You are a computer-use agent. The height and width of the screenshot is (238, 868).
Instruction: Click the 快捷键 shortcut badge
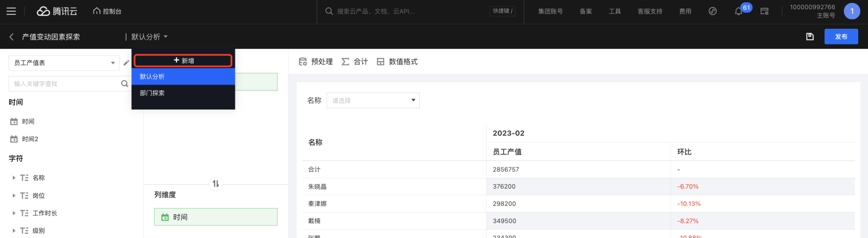pyautogui.click(x=502, y=11)
